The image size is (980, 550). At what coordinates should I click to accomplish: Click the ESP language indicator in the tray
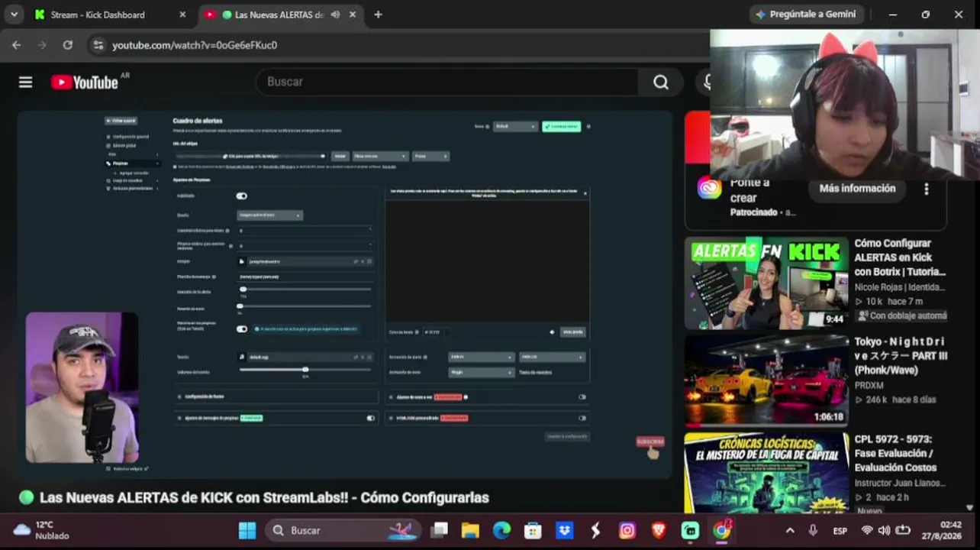click(x=840, y=530)
